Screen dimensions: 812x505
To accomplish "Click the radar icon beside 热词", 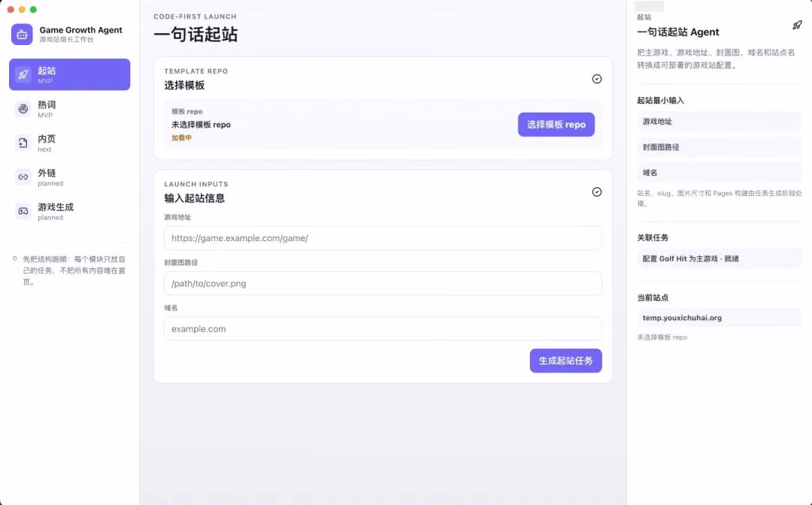I will (23, 109).
